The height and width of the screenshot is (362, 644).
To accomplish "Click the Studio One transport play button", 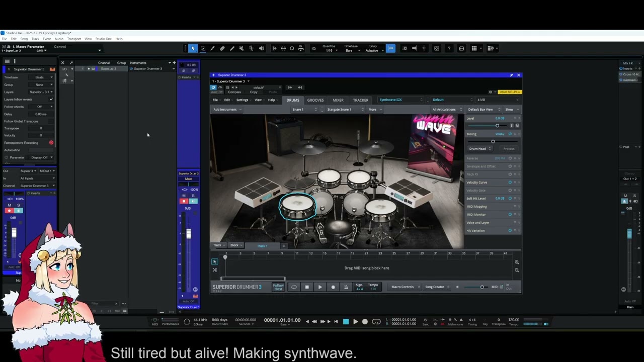I will tap(355, 322).
